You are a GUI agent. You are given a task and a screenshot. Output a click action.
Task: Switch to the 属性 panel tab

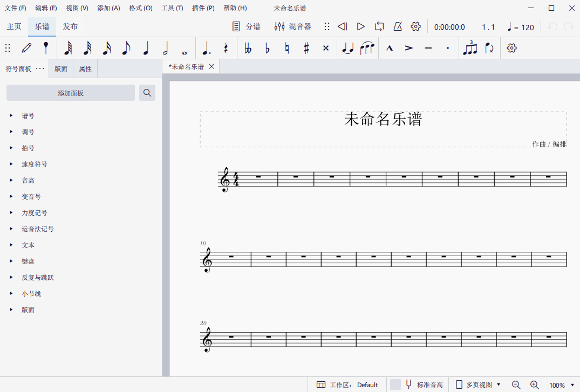[x=85, y=69]
